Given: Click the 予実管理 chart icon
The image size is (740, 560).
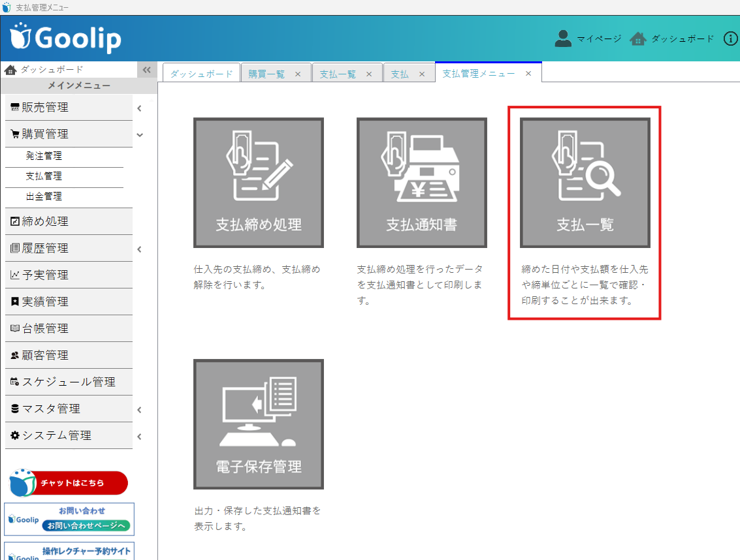Looking at the screenshot, I should pyautogui.click(x=15, y=275).
